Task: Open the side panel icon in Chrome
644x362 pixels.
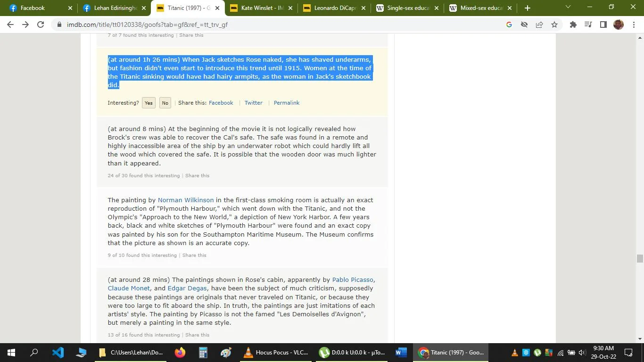Action: click(604, 25)
